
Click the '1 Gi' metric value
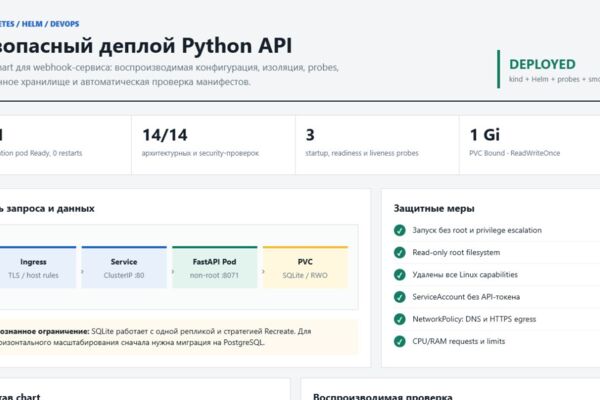pyautogui.click(x=484, y=135)
